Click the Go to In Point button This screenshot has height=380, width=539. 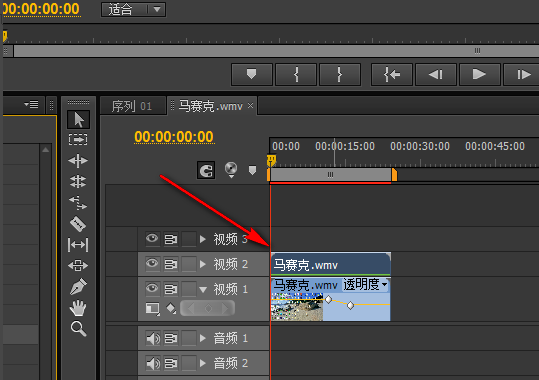[x=392, y=74]
